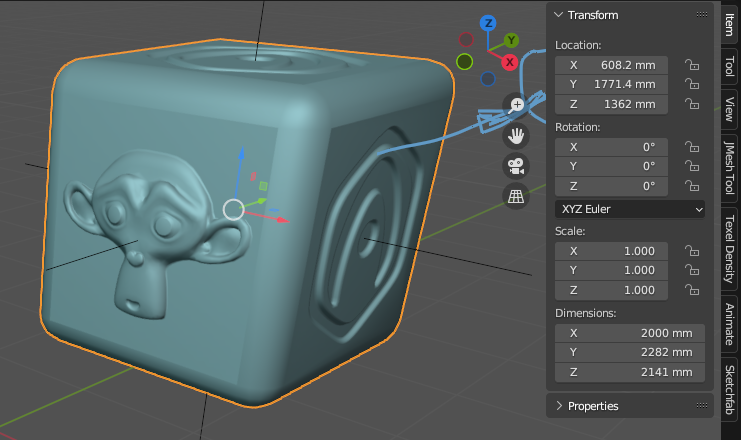Click the green Y axis gizmo
The image size is (741, 440).
tap(511, 40)
